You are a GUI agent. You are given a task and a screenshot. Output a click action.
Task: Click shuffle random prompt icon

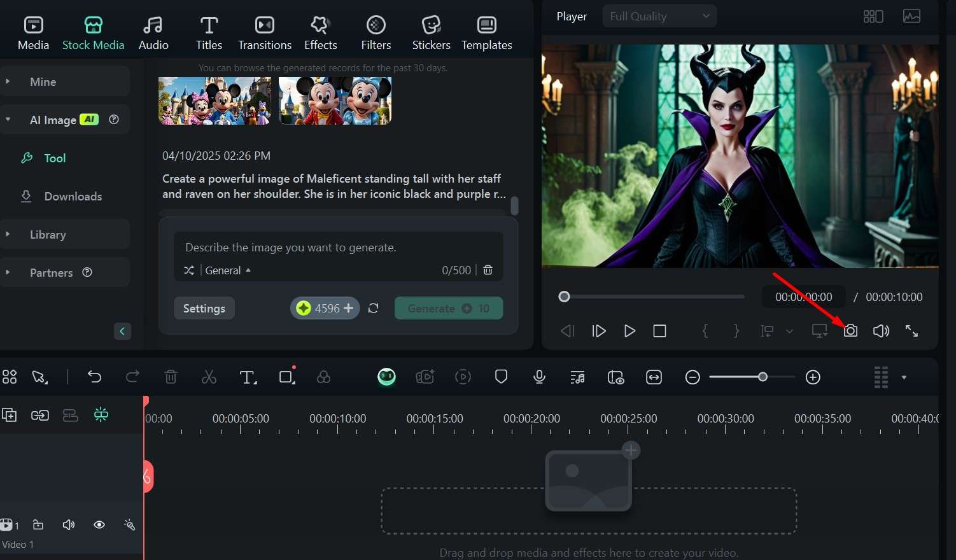click(x=189, y=270)
